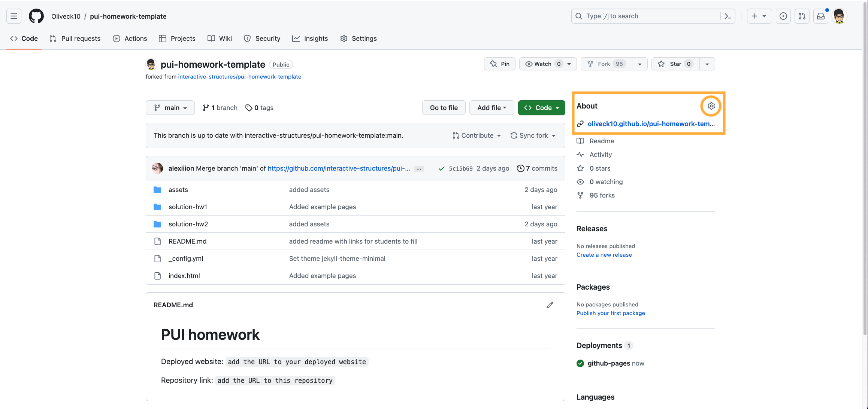This screenshot has height=409, width=868.
Task: Expand the commit message ellipsis
Action: 419,169
